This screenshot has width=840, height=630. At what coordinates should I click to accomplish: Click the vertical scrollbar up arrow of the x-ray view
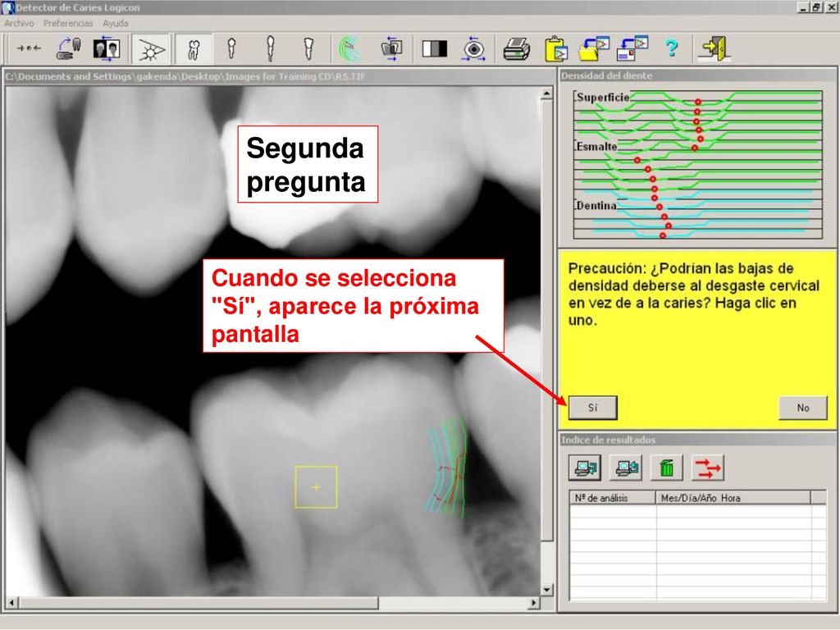click(546, 94)
